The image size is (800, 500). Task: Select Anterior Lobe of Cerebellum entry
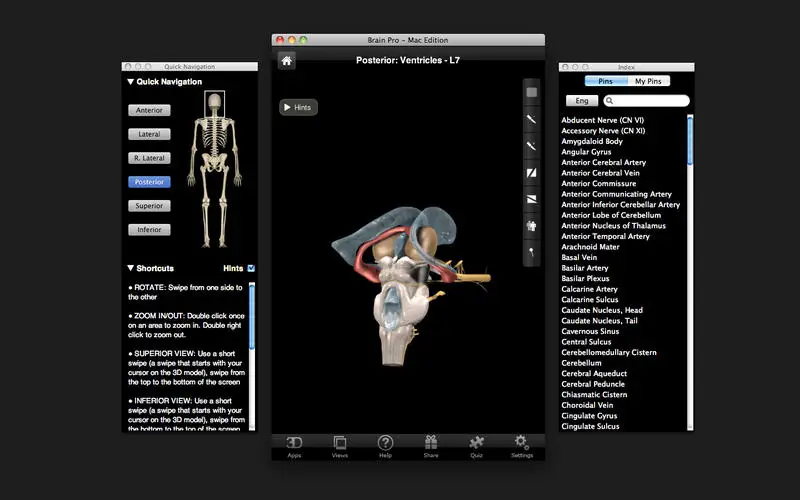click(x=611, y=215)
